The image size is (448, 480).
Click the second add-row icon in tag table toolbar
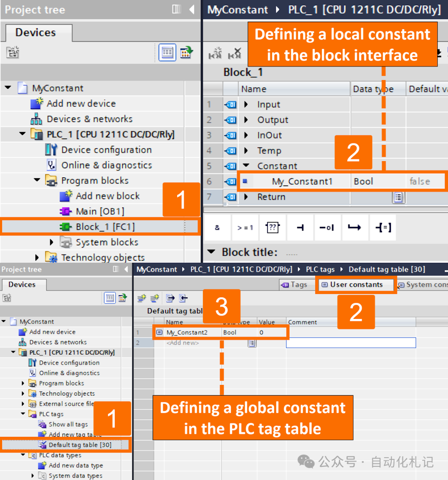coord(155,298)
